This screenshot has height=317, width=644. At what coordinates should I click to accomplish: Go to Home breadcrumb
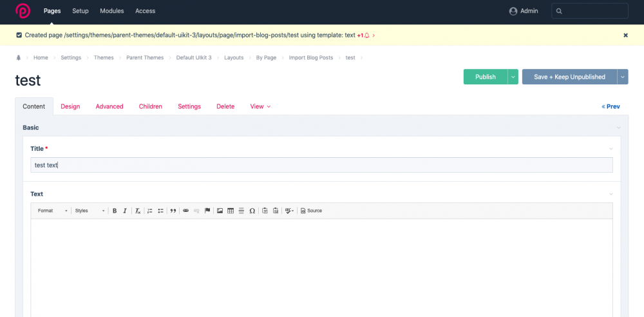(x=41, y=57)
